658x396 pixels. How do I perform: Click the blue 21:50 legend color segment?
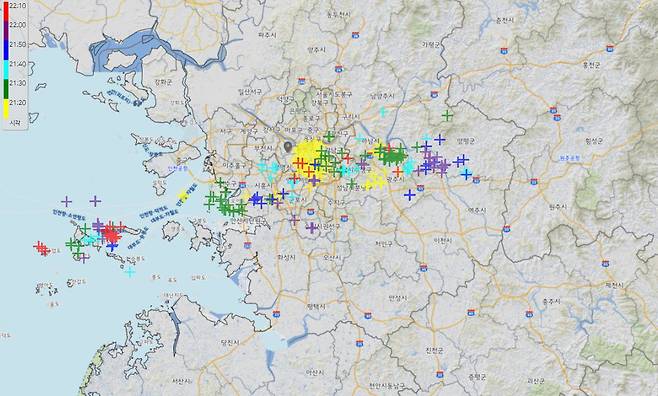(6, 49)
